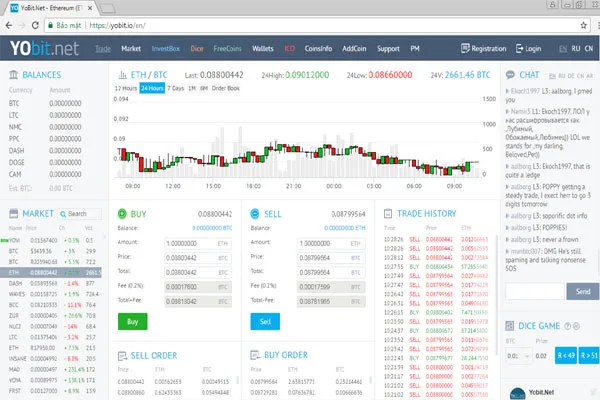Open the Support menu item
This screenshot has width=600, height=400.
(388, 49)
